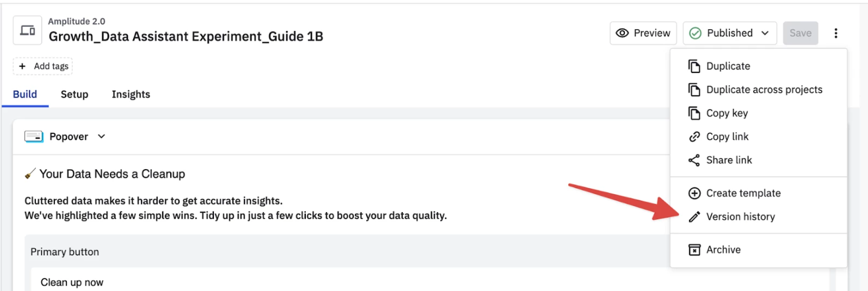
Task: Click the guide device icon beside the title
Action: click(27, 30)
